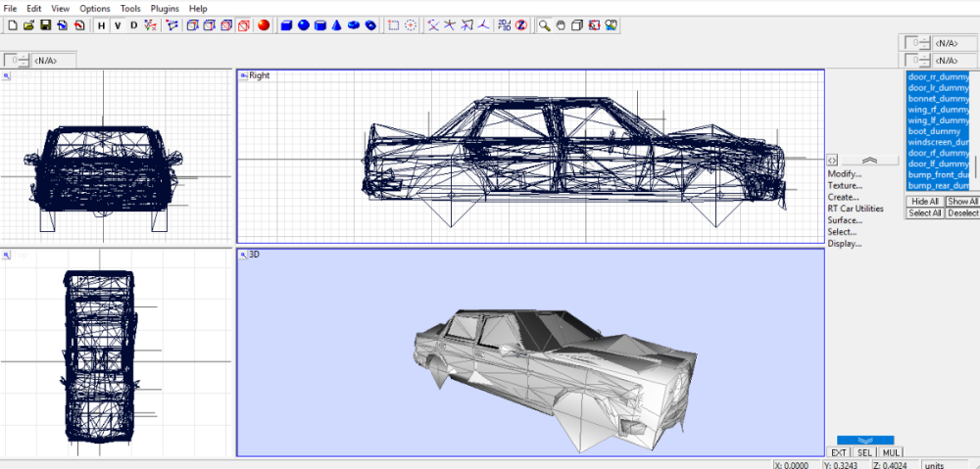Image resolution: width=980 pixels, height=469 pixels.
Task: Toggle the EXT status button
Action: [x=839, y=452]
